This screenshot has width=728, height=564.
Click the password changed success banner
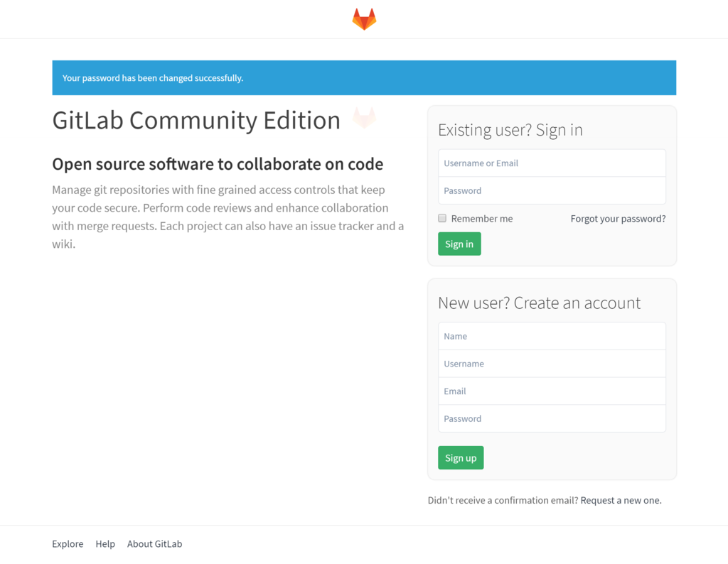[364, 78]
